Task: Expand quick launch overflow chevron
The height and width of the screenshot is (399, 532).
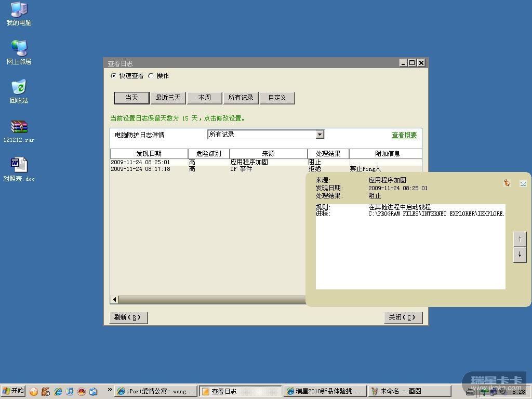Action: click(x=110, y=390)
